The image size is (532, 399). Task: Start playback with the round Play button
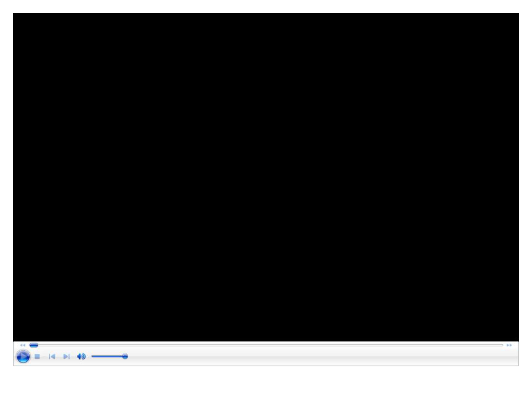point(23,356)
